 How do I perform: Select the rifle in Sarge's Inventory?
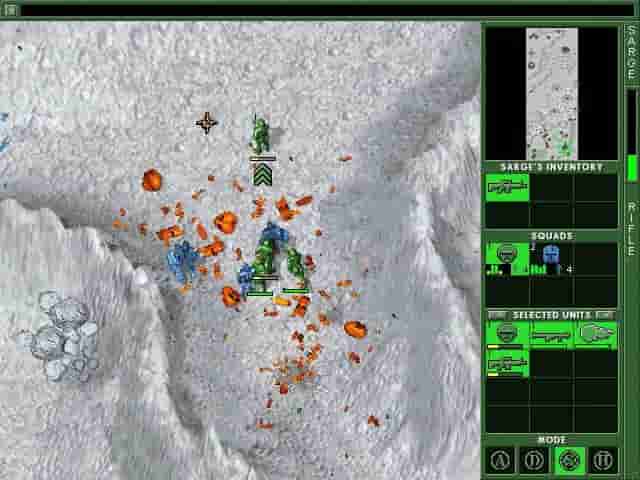click(x=507, y=187)
